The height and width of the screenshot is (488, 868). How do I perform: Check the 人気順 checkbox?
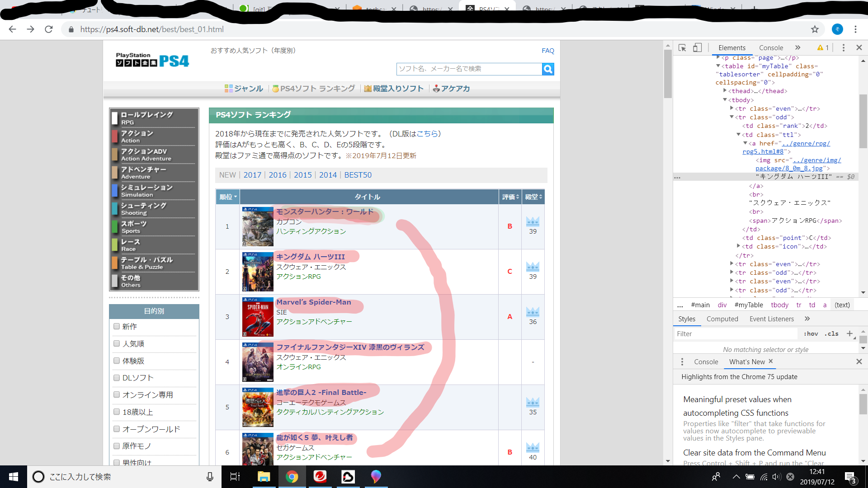(x=117, y=343)
